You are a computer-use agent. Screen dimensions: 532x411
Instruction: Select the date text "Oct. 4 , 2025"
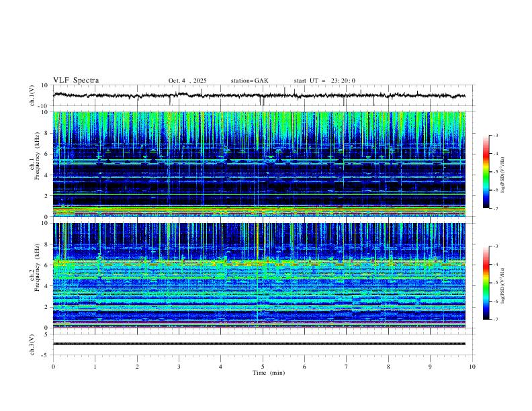[x=187, y=81]
